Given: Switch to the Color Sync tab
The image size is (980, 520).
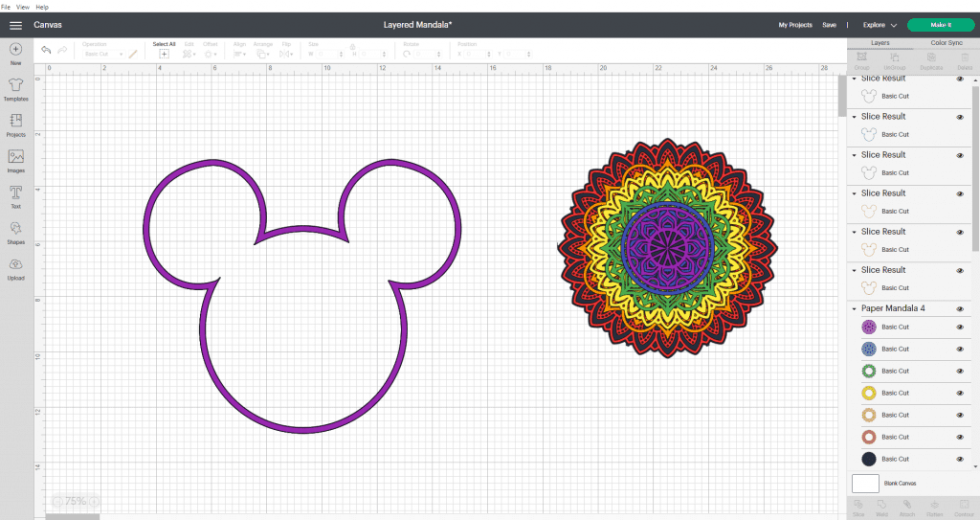Looking at the screenshot, I should 947,42.
